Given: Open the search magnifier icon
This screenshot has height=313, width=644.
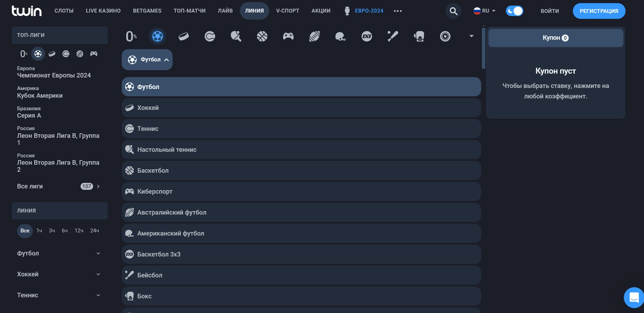Looking at the screenshot, I should click(453, 11).
